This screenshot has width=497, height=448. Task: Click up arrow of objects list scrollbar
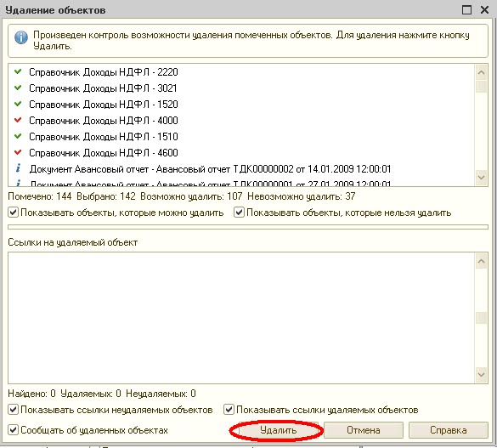pos(481,72)
